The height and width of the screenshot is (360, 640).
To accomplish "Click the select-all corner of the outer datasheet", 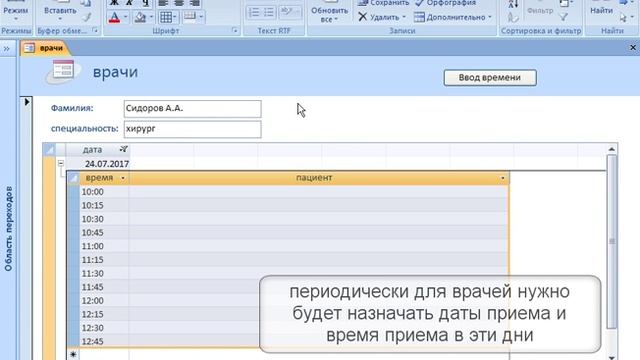I will coord(49,150).
